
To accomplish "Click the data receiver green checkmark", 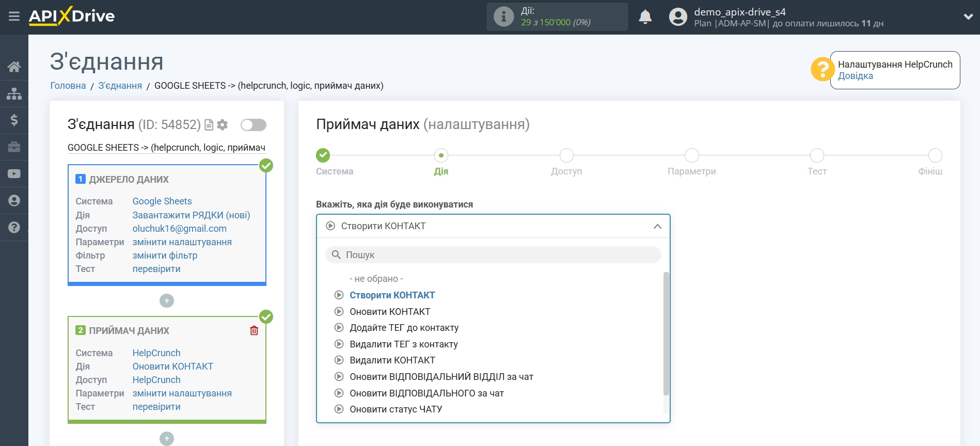I will pos(266,316).
